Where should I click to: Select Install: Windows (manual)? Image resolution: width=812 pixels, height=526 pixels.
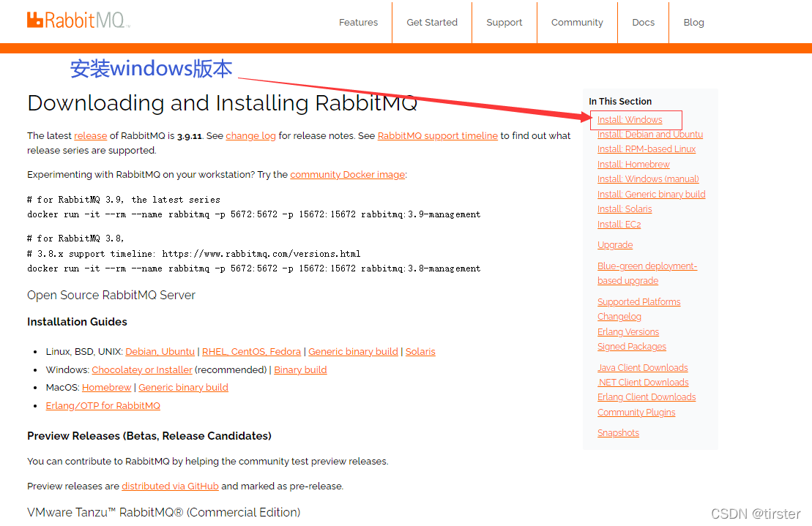(648, 179)
